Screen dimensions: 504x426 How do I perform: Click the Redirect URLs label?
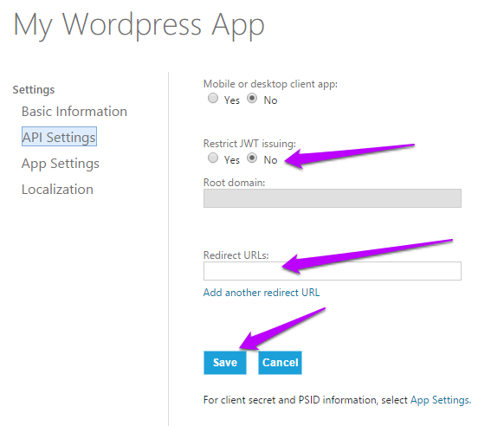[x=236, y=255]
